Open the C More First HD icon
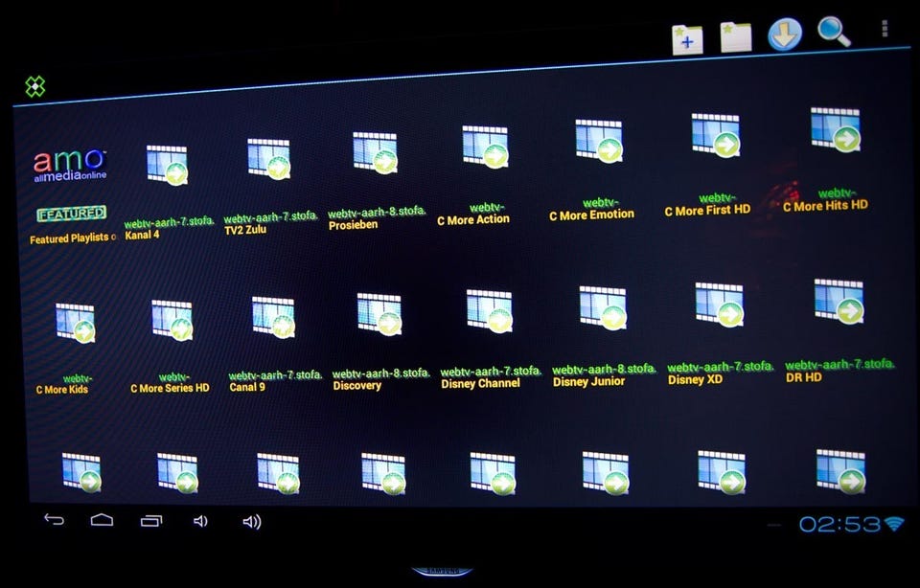Screen dimensions: 920x588 [x=716, y=135]
